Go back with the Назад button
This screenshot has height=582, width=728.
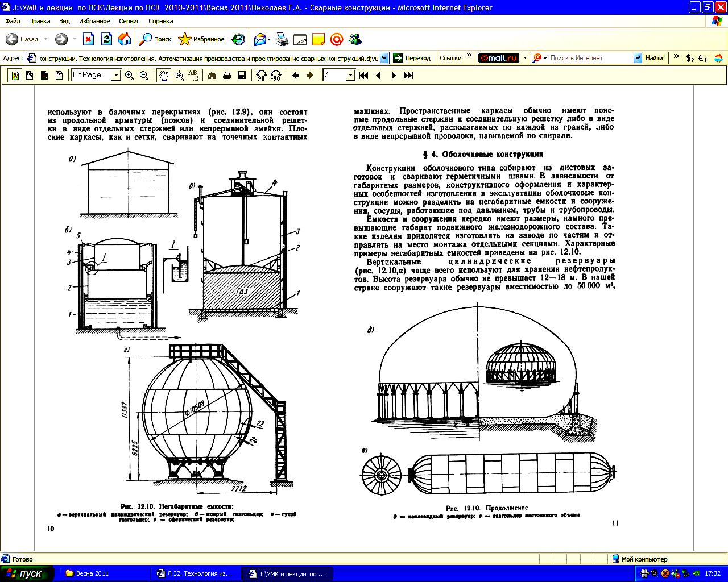tap(23, 39)
